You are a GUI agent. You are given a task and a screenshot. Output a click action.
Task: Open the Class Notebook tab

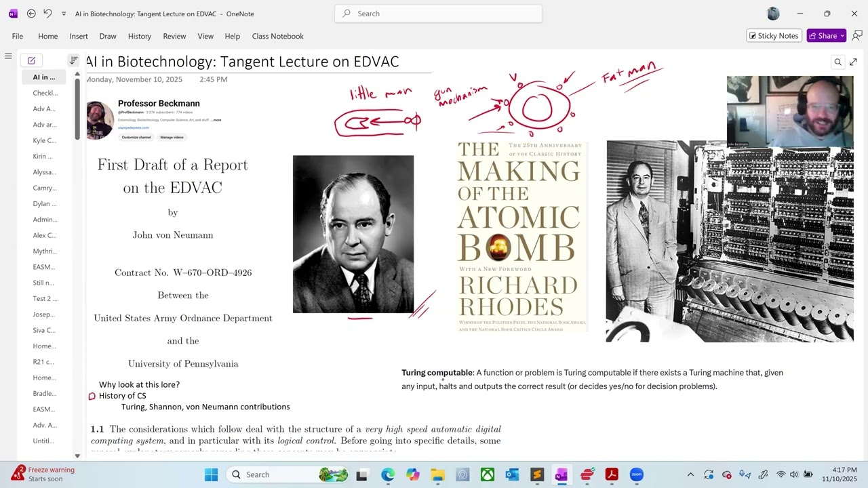click(x=278, y=36)
